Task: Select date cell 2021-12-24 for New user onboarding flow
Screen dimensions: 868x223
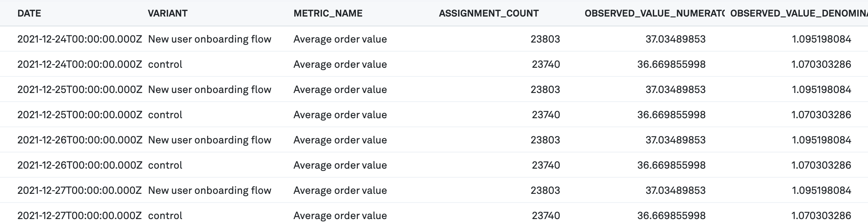Action: pyautogui.click(x=79, y=39)
